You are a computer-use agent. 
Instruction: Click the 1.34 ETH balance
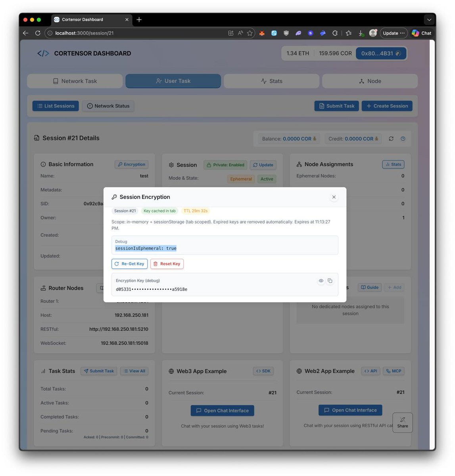point(298,53)
